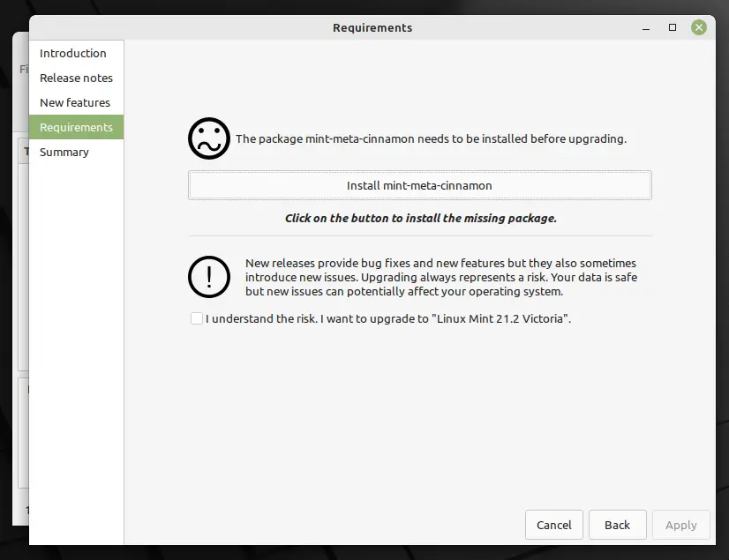Maximize the Requirements window
729x560 pixels.
[673, 27]
